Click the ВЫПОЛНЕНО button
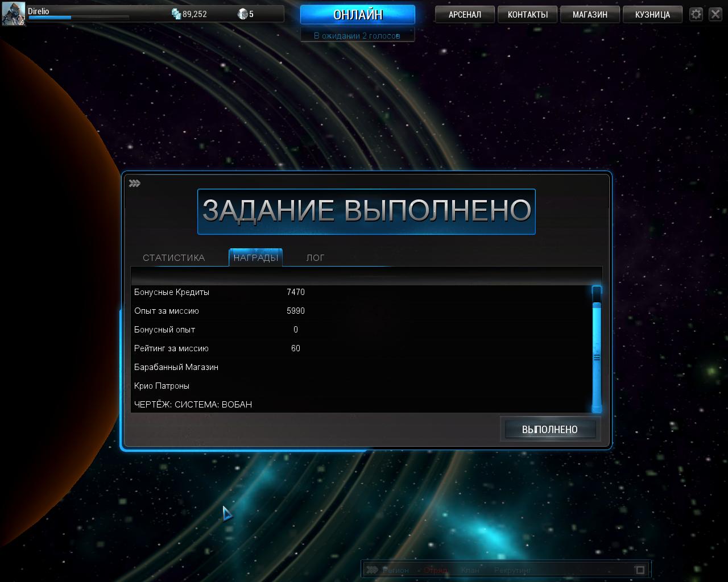 coord(550,430)
